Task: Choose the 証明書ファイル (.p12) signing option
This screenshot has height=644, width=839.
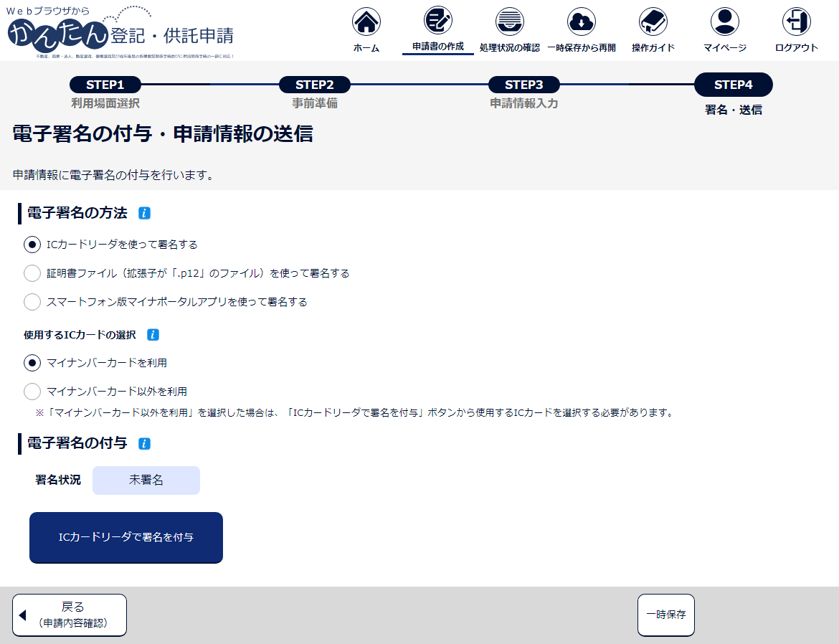Action: (32, 273)
